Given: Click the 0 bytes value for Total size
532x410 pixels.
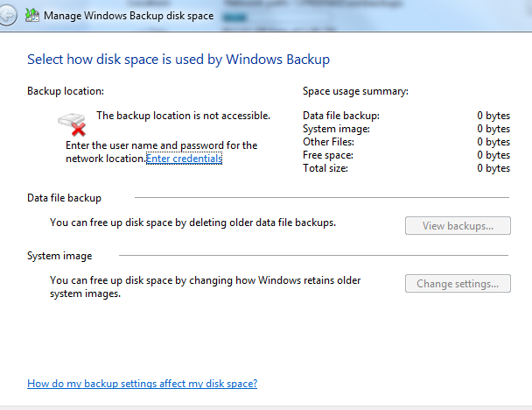Looking at the screenshot, I should click(493, 168).
